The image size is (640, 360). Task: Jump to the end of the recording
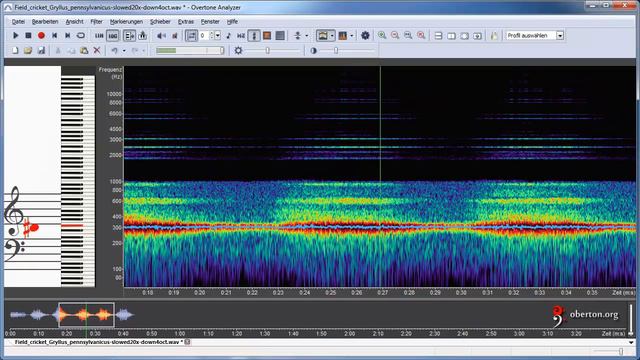coord(67,36)
